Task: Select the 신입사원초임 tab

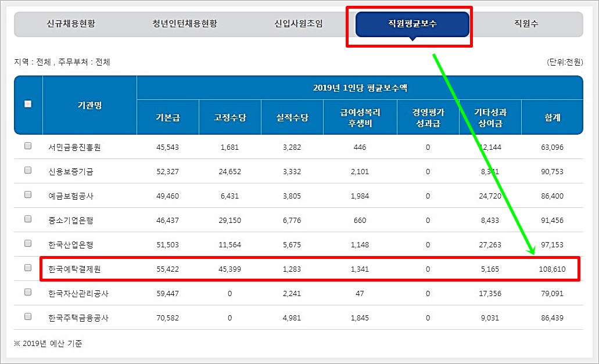Action: click(x=299, y=24)
